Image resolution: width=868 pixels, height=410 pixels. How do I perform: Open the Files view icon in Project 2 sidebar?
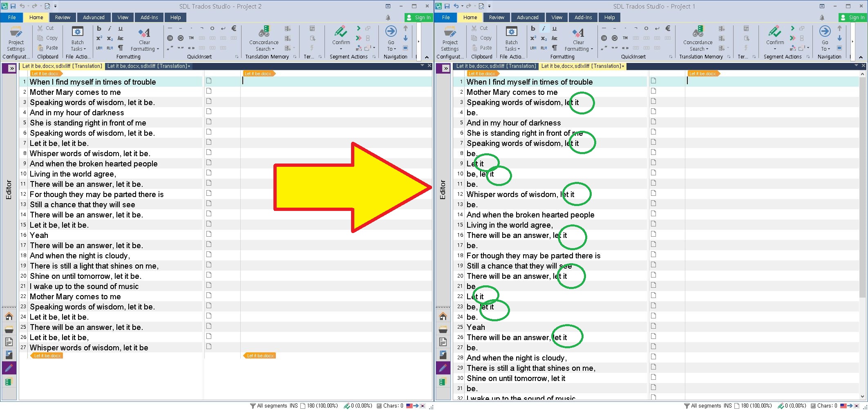pos(9,342)
